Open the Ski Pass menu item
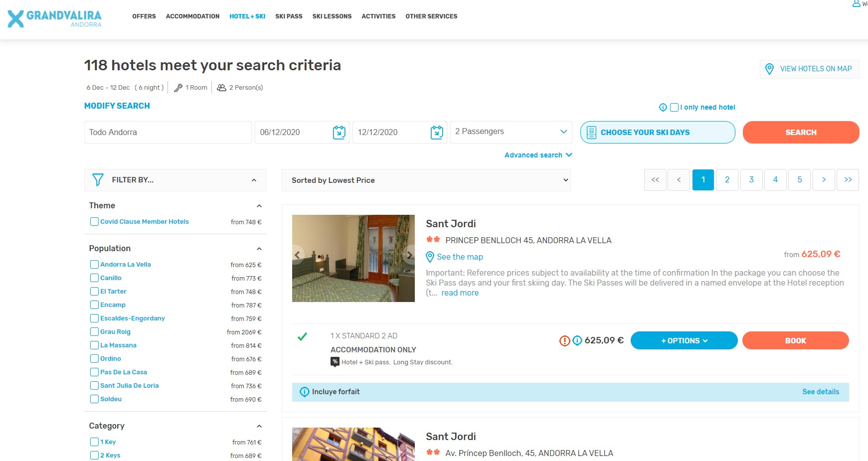This screenshot has height=461, width=868. tap(289, 16)
